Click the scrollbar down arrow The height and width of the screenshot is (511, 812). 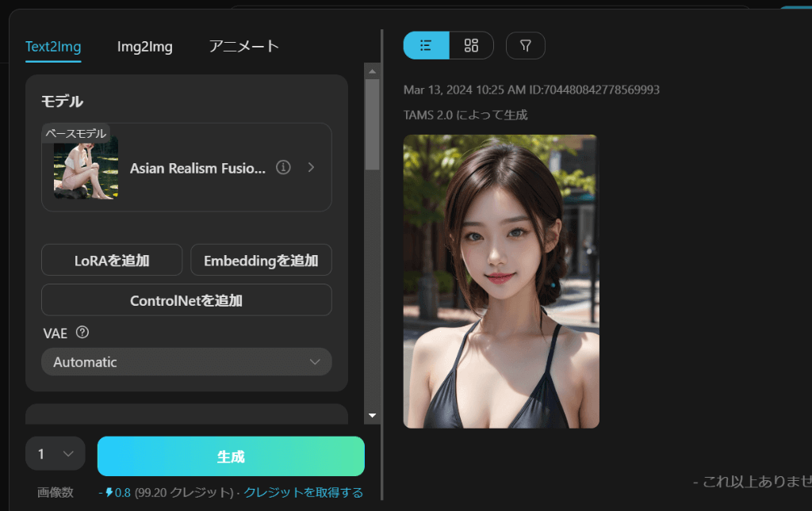coord(372,415)
